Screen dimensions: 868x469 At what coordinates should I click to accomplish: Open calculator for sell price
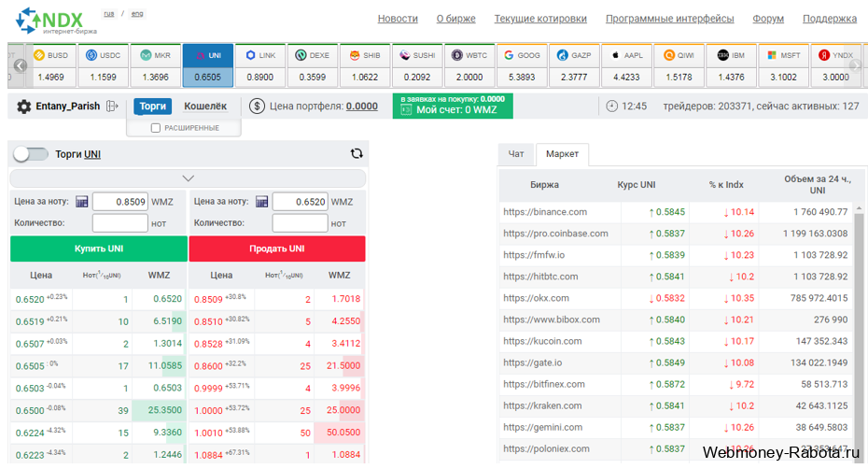262,201
